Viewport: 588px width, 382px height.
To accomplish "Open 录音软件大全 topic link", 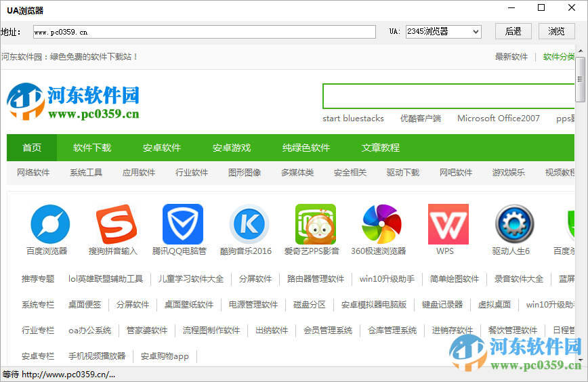I will click(519, 279).
